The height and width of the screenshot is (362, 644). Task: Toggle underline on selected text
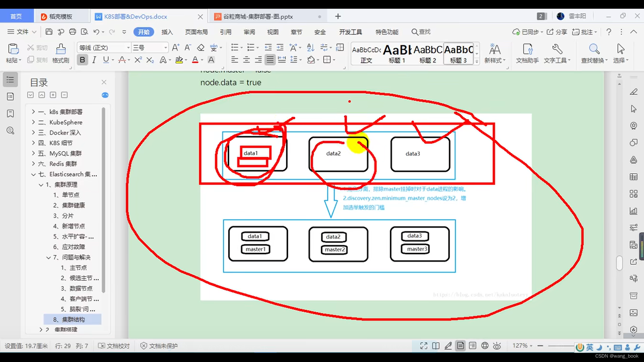106,60
